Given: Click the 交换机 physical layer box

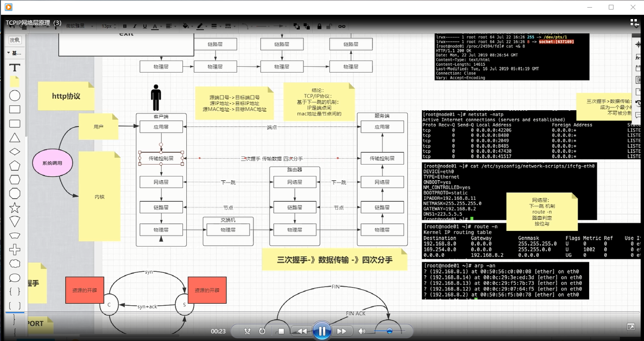Looking at the screenshot, I should click(x=228, y=230).
